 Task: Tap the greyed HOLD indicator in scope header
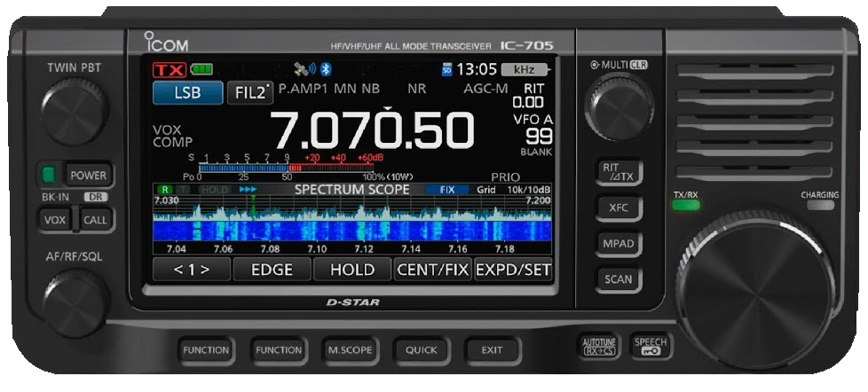214,190
